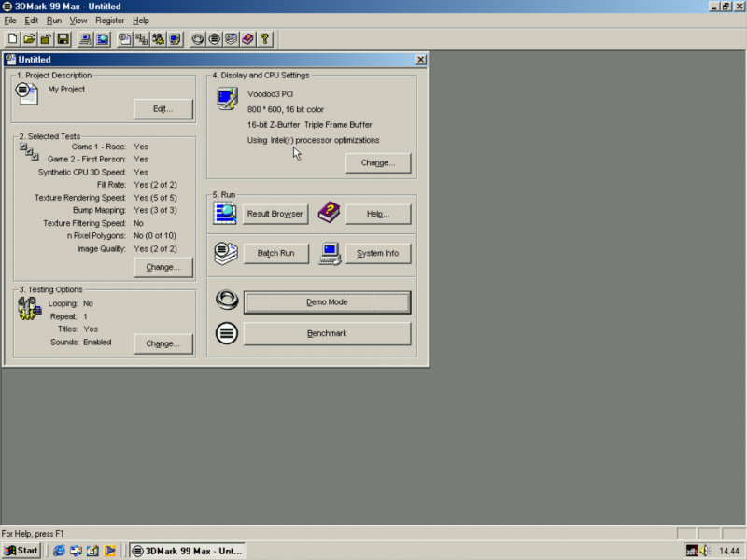
Task: Launch Internet Explorer from quick launch
Action: pos(59,551)
